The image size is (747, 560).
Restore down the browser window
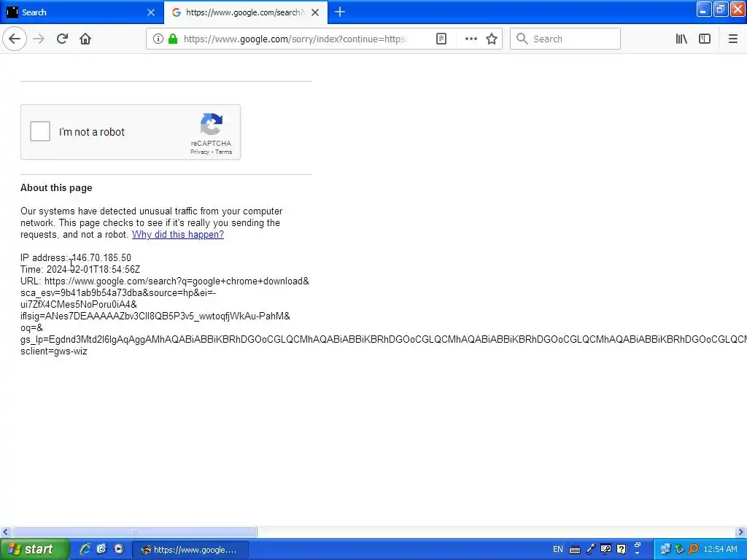[720, 9]
